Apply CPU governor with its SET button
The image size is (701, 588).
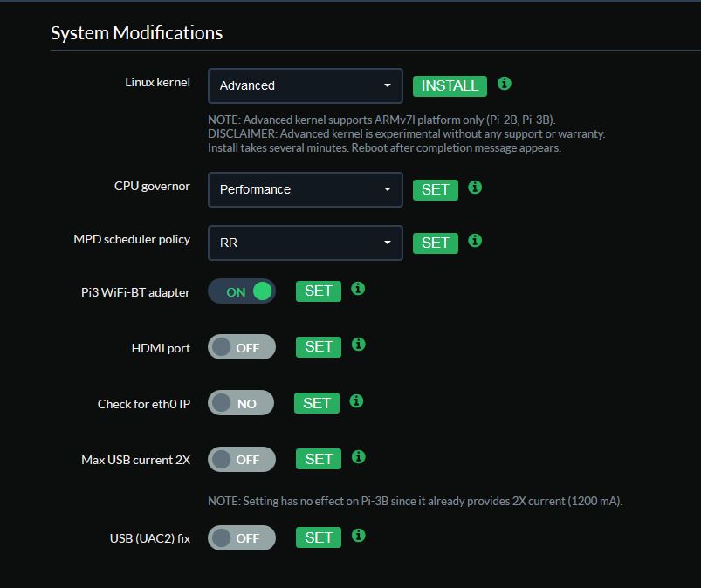coord(436,190)
